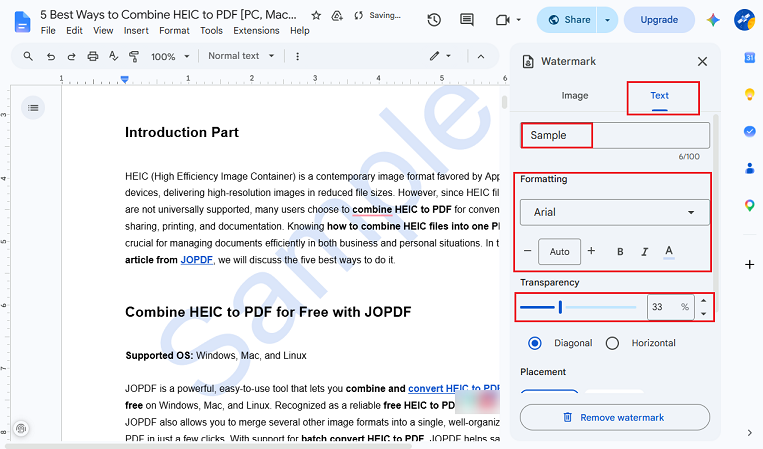Start a video call via camera icon
The height and width of the screenshot is (449, 763).
coord(502,20)
